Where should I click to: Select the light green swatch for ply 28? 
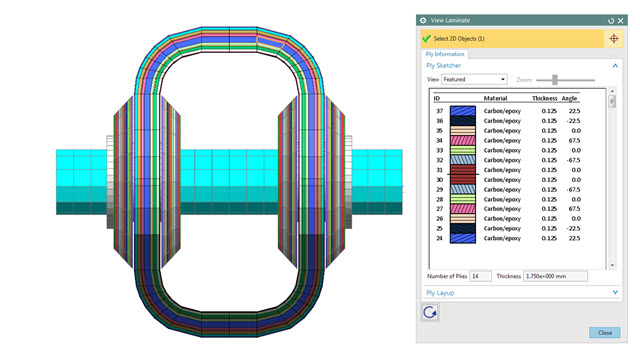pos(463,199)
